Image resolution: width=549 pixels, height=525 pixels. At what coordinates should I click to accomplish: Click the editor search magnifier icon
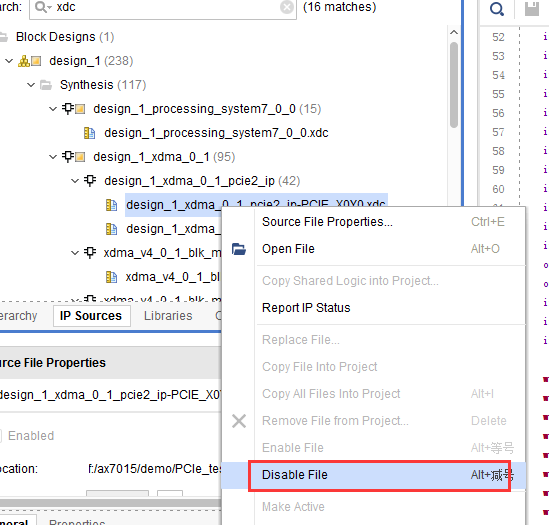click(496, 9)
